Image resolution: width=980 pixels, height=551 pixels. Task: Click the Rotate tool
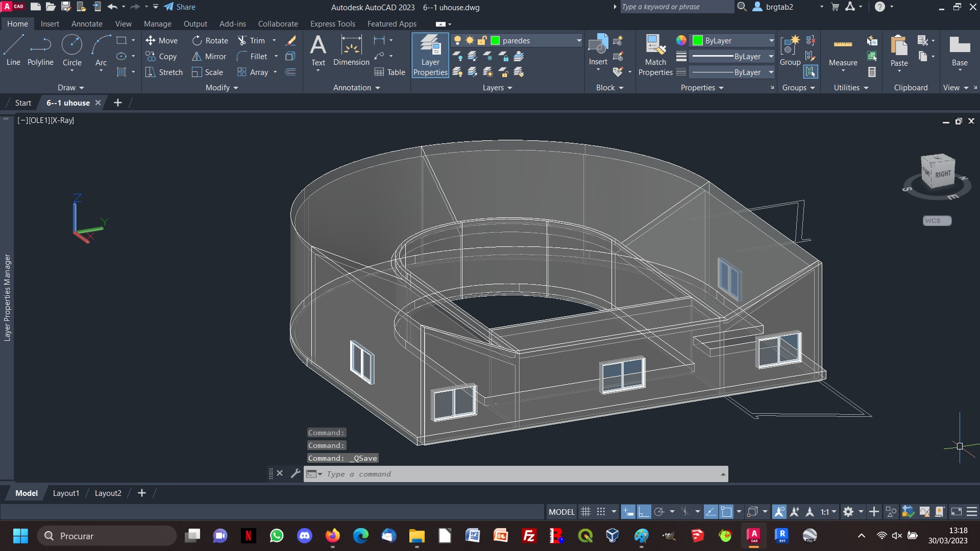pos(210,40)
